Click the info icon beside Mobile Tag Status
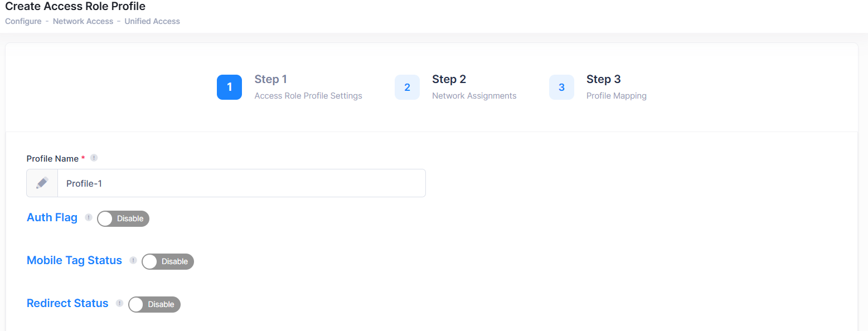The width and height of the screenshot is (868, 331). 133,260
